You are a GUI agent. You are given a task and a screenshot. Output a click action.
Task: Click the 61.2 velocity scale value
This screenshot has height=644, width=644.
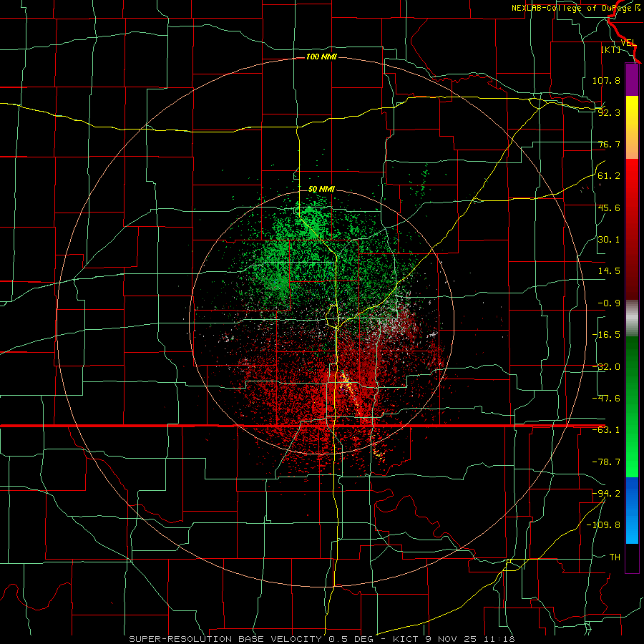(609, 176)
